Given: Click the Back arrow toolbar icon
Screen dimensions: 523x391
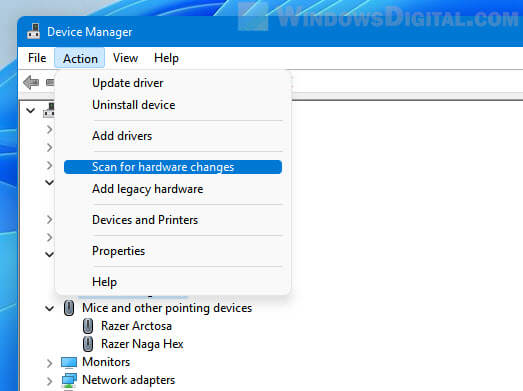Looking at the screenshot, I should click(31, 82).
